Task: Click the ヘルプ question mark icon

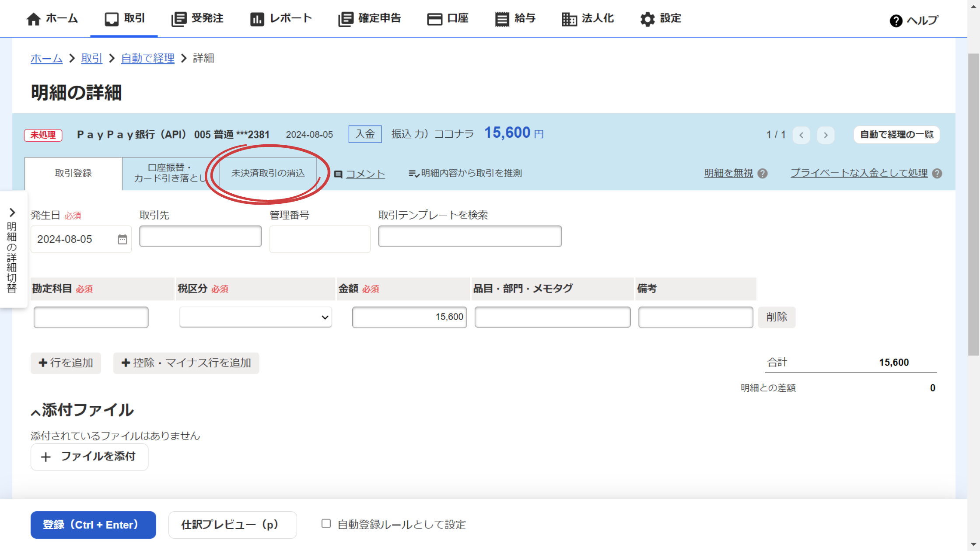Action: [896, 21]
